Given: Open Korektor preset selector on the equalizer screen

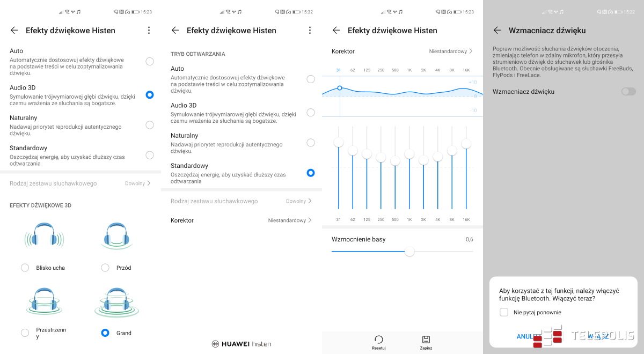Looking at the screenshot, I should [451, 51].
